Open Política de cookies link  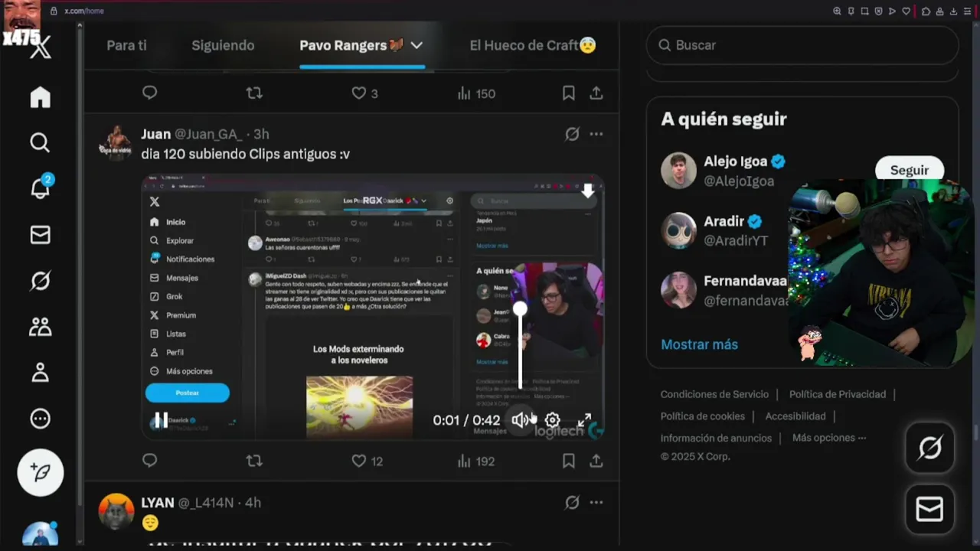point(703,416)
